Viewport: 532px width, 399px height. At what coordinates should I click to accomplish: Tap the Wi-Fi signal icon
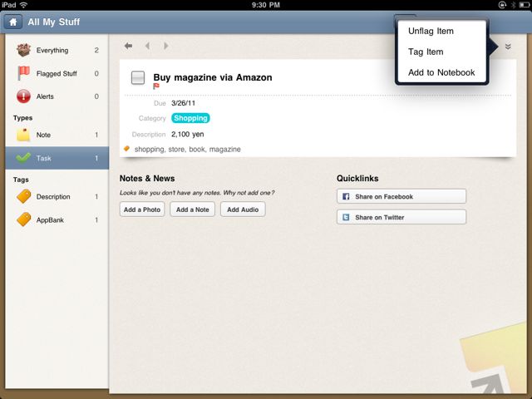click(x=23, y=5)
